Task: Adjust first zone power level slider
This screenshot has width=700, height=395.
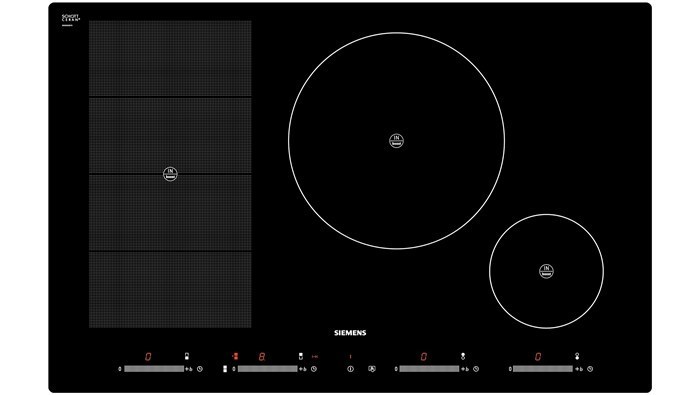Action: click(x=154, y=369)
